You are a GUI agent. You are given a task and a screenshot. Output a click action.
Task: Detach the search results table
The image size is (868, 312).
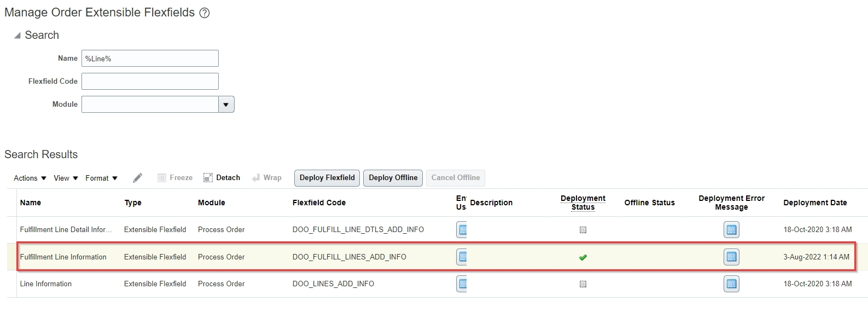222,178
